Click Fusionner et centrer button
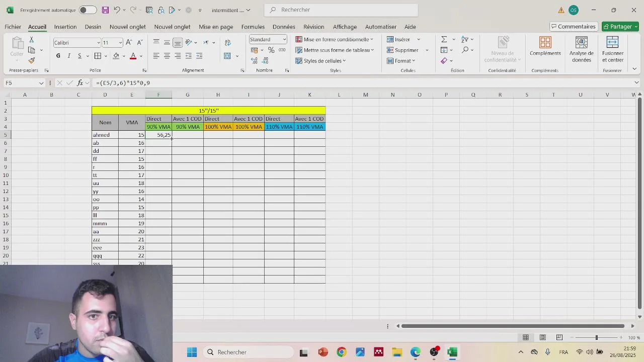 point(612,50)
